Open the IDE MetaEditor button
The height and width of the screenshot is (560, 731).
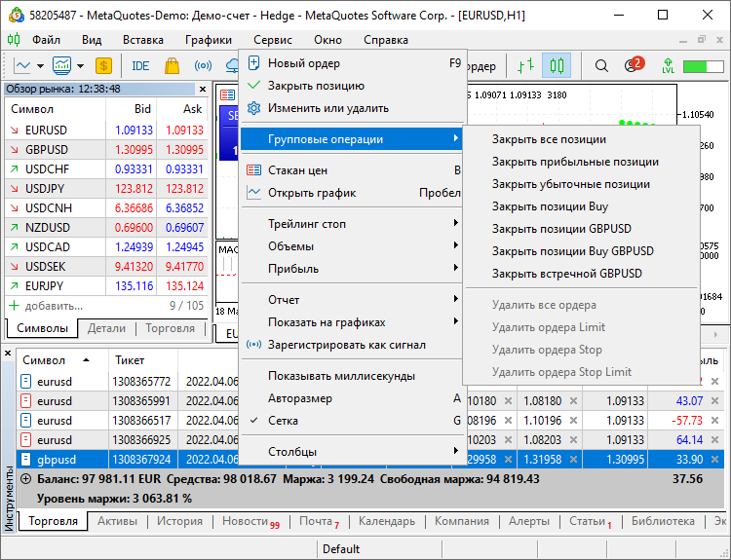[x=140, y=65]
